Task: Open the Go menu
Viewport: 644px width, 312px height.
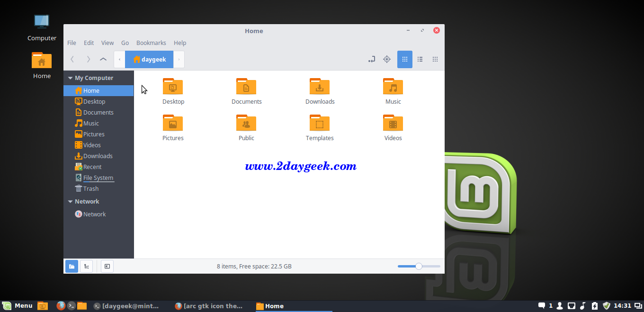Action: click(x=125, y=43)
